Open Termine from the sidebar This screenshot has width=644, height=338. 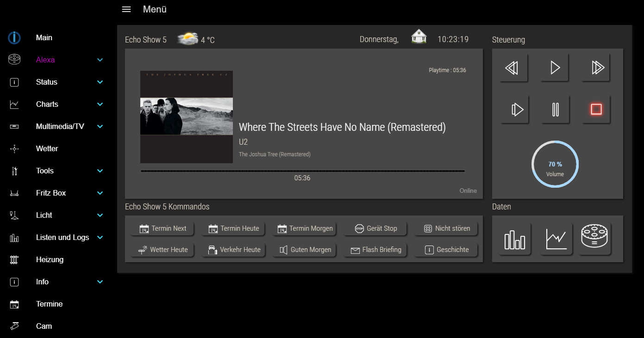[49, 304]
